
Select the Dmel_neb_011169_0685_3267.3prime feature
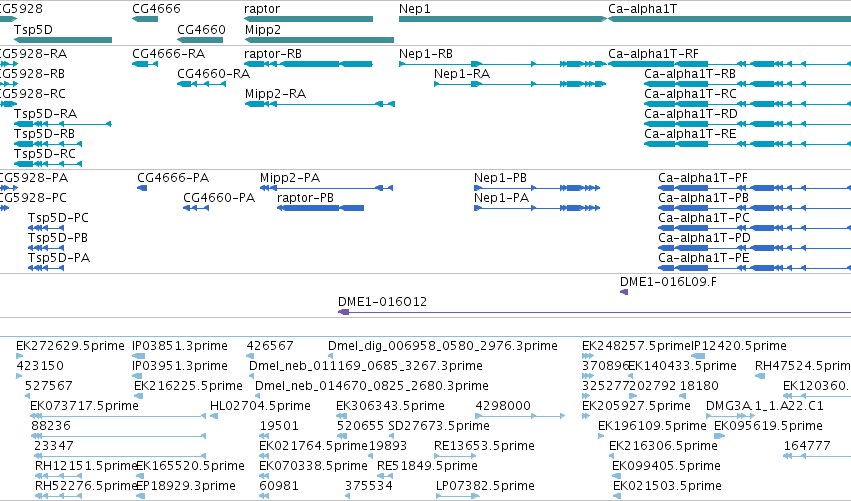point(251,376)
